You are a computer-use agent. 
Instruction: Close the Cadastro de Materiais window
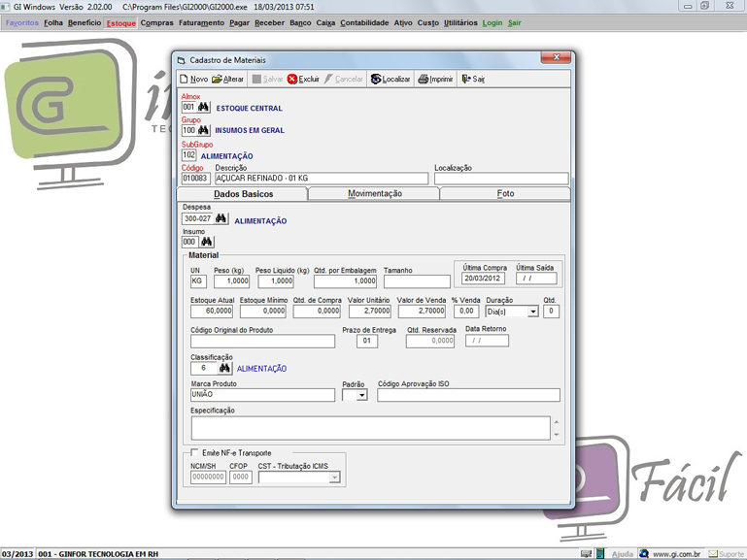pyautogui.click(x=556, y=57)
